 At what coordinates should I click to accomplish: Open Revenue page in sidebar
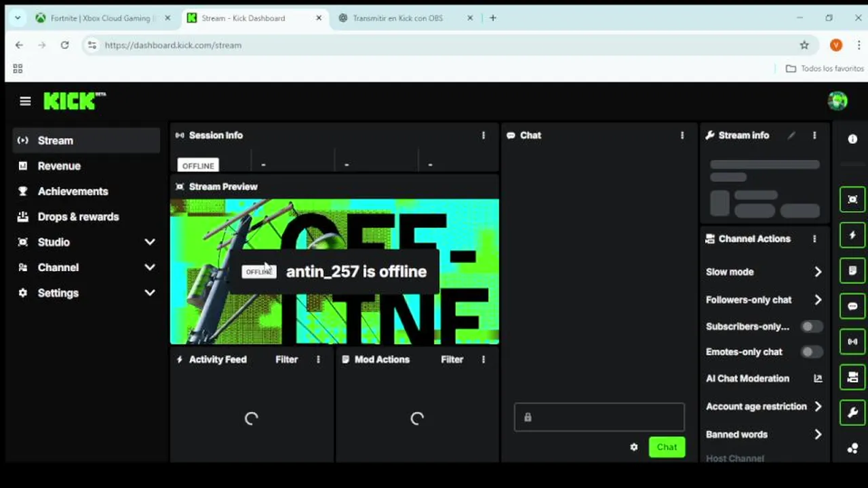pos(86,166)
